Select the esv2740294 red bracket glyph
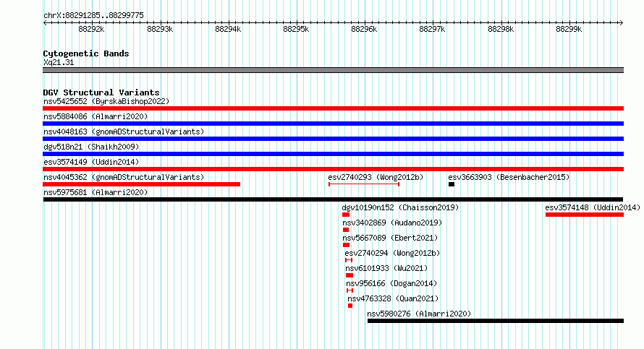Image resolution: width=644 pixels, height=349 pixels. pos(349,260)
